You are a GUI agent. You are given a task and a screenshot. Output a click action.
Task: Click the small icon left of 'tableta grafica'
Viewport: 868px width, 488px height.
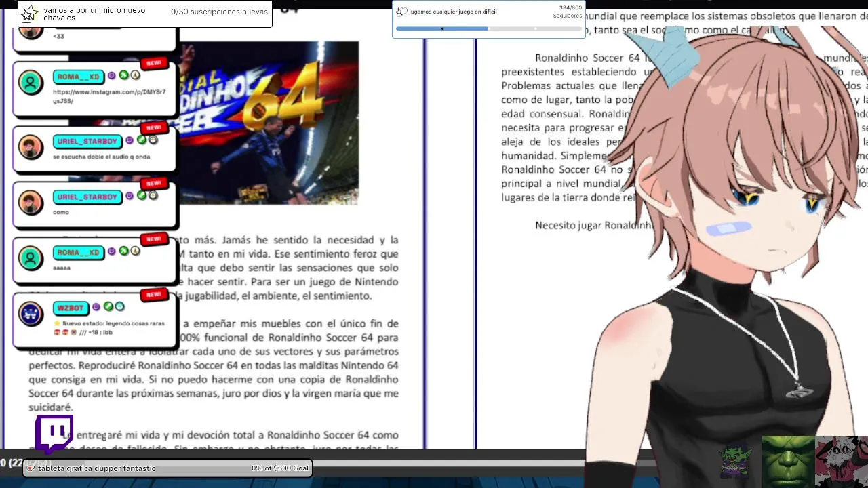click(x=31, y=468)
